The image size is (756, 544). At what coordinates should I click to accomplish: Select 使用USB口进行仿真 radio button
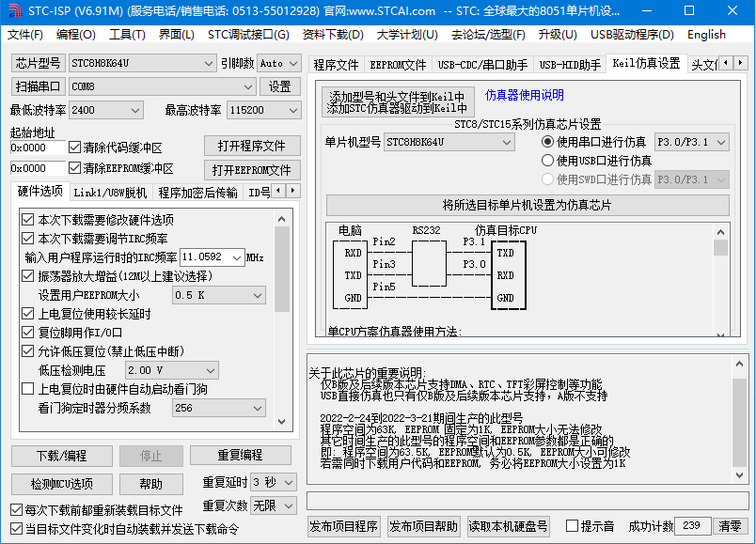pos(548,161)
